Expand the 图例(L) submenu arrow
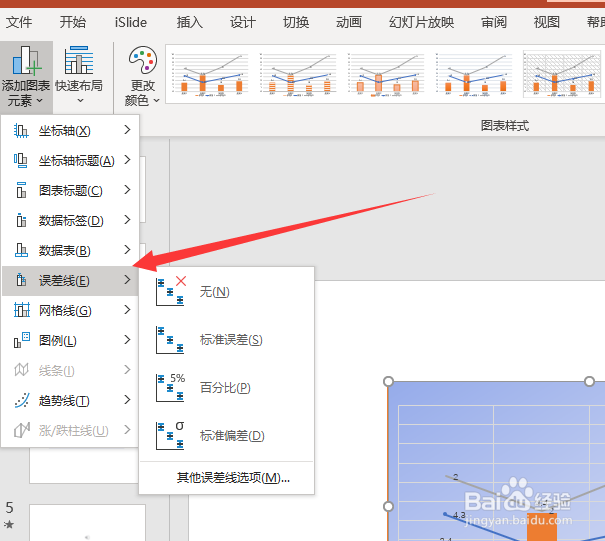The width and height of the screenshot is (605, 541). (x=127, y=340)
